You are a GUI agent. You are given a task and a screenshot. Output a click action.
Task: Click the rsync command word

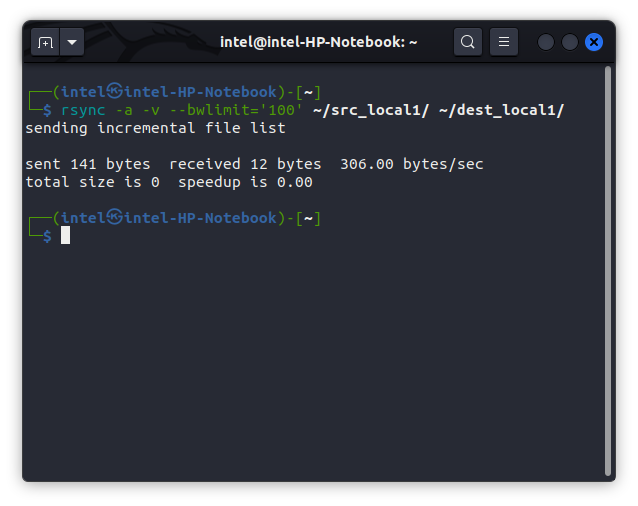click(83, 110)
